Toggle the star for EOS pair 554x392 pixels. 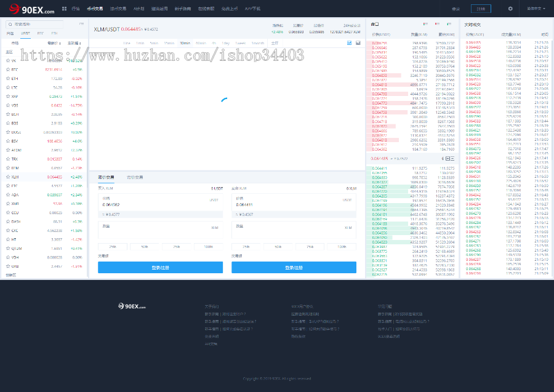pos(7,123)
